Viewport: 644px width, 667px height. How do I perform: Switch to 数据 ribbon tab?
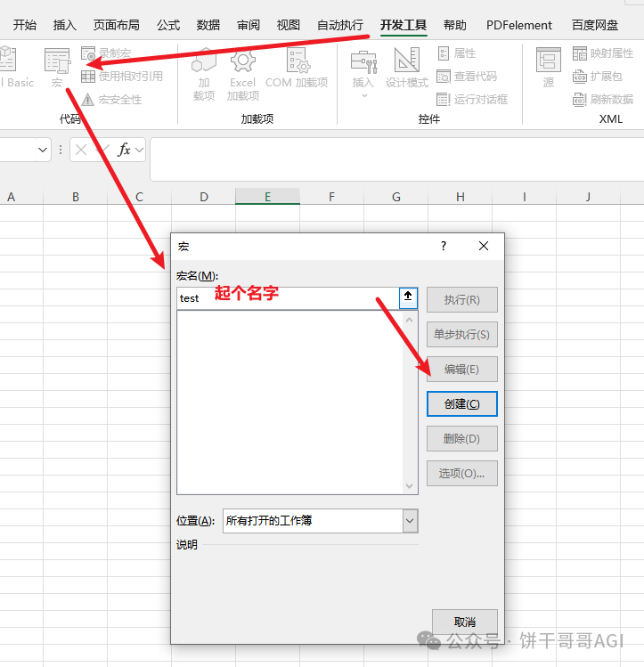point(208,25)
